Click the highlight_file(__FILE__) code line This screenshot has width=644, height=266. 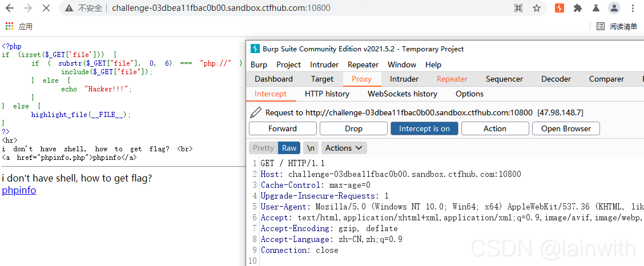(x=81, y=115)
